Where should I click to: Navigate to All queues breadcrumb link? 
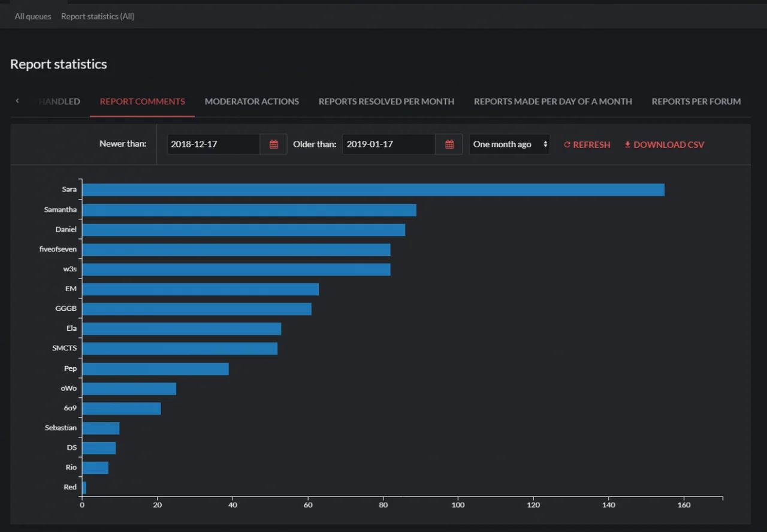[x=33, y=16]
